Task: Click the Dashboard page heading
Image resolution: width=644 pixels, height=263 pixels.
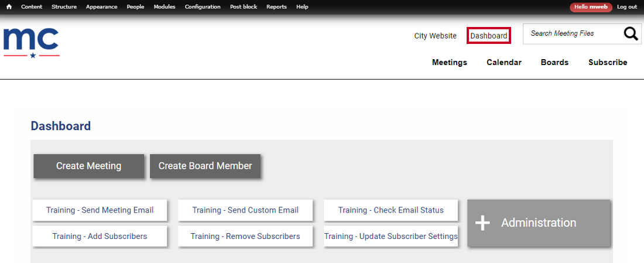Action: [x=61, y=126]
